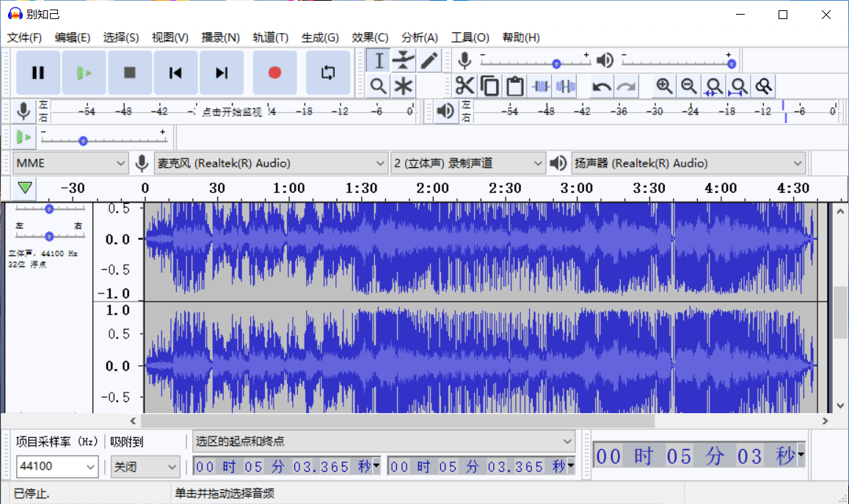The width and height of the screenshot is (849, 504).
Task: Click the playback meter speaker icon
Action: pos(445,111)
